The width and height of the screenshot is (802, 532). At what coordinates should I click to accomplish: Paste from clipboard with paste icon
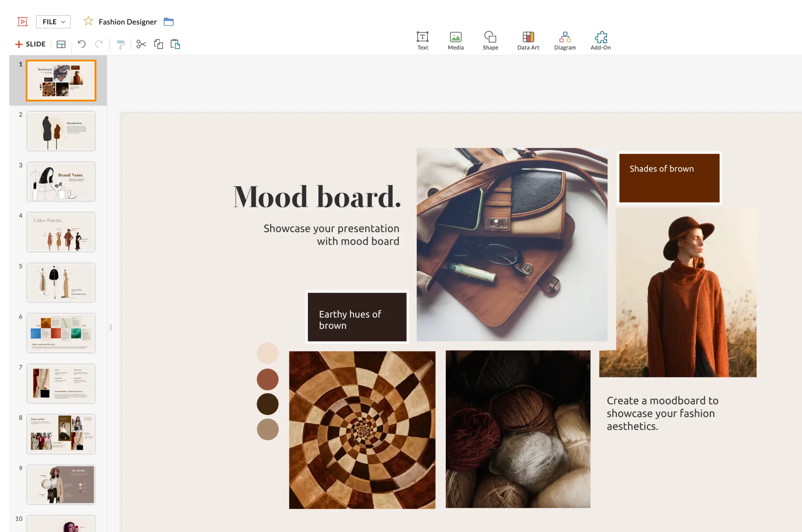coord(175,44)
